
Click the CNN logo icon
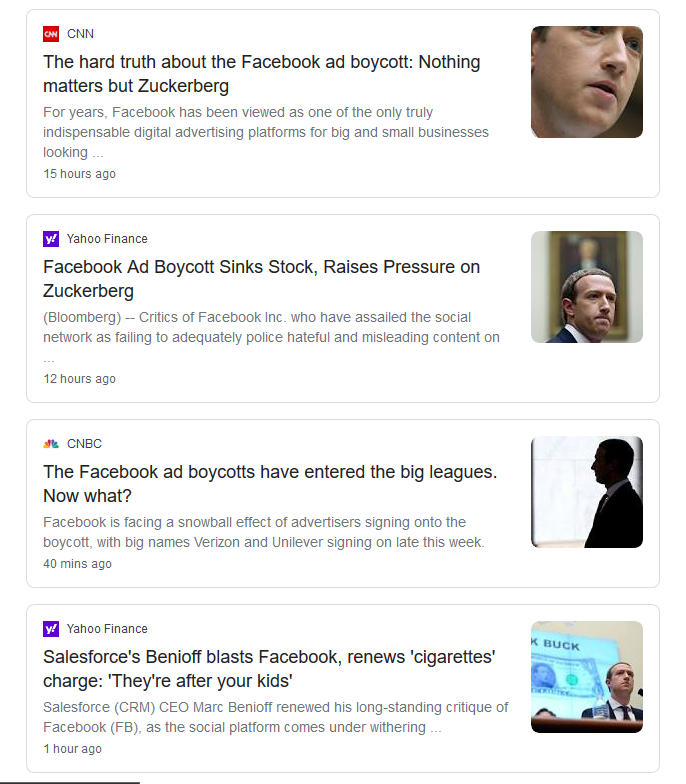point(51,34)
